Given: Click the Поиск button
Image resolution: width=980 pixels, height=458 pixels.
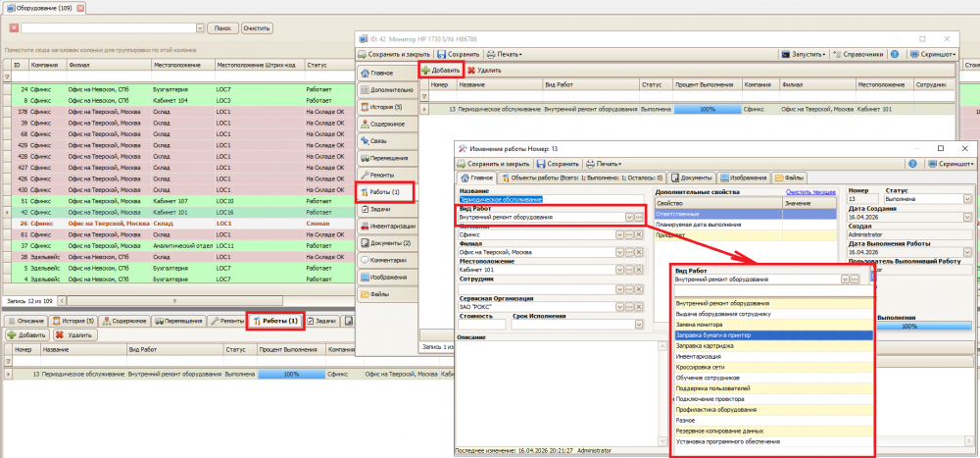Looking at the screenshot, I should (x=222, y=28).
